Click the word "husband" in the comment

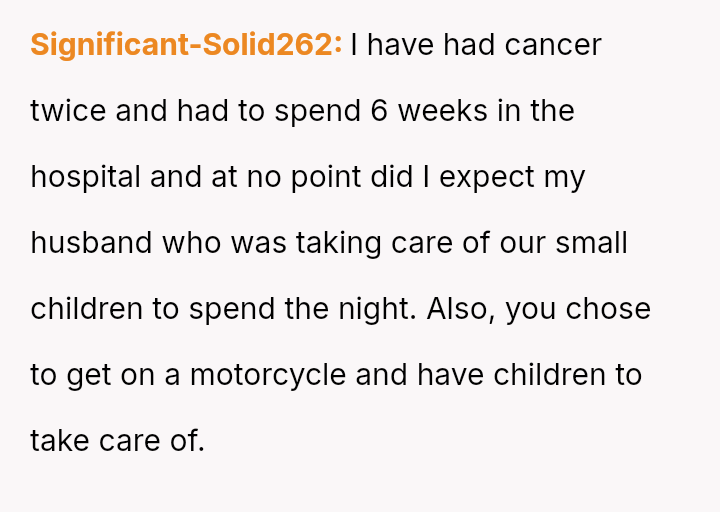[91, 242]
